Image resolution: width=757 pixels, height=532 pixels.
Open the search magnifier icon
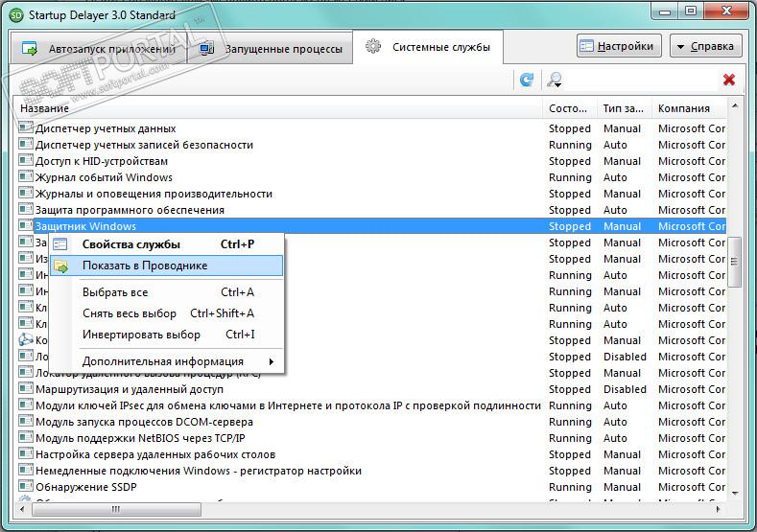(555, 80)
